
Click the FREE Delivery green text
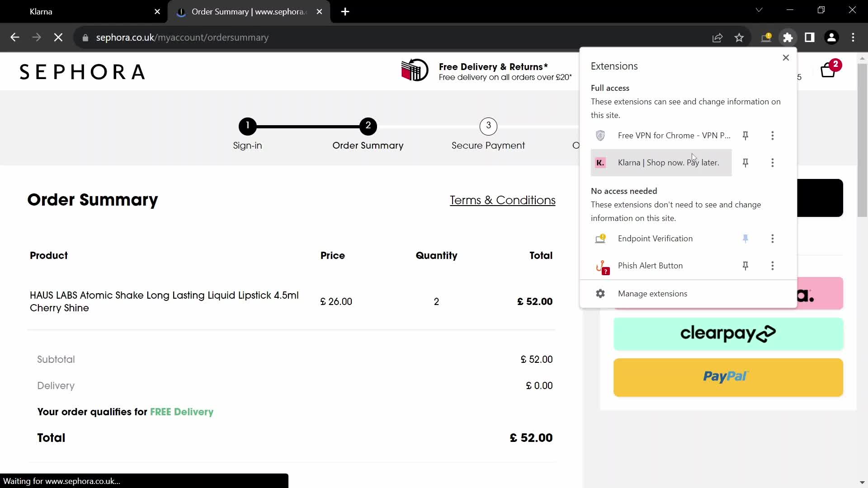pos(181,412)
